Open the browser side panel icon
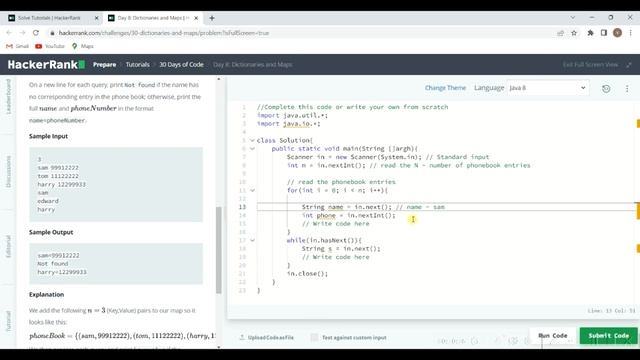Screen dimensions: 640x360 point(604,33)
